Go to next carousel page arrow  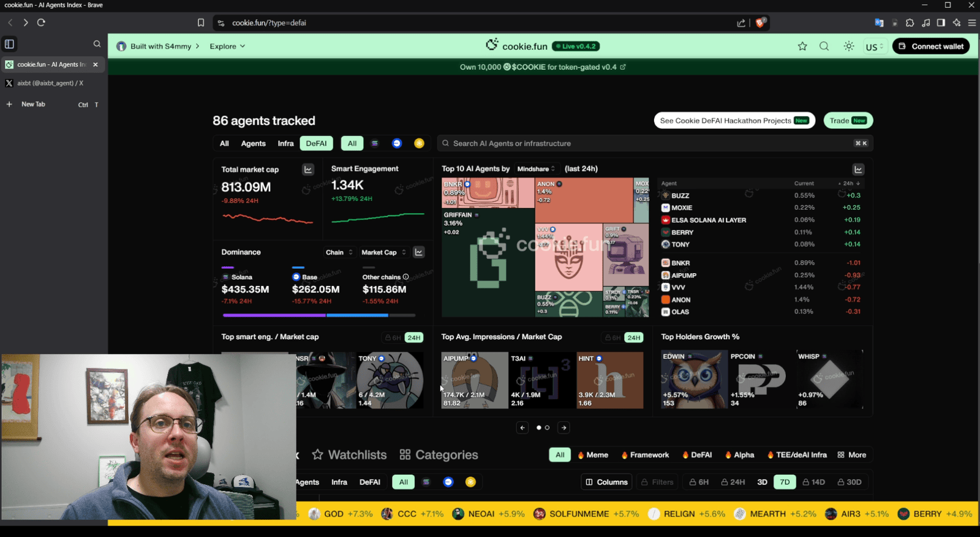coord(564,428)
